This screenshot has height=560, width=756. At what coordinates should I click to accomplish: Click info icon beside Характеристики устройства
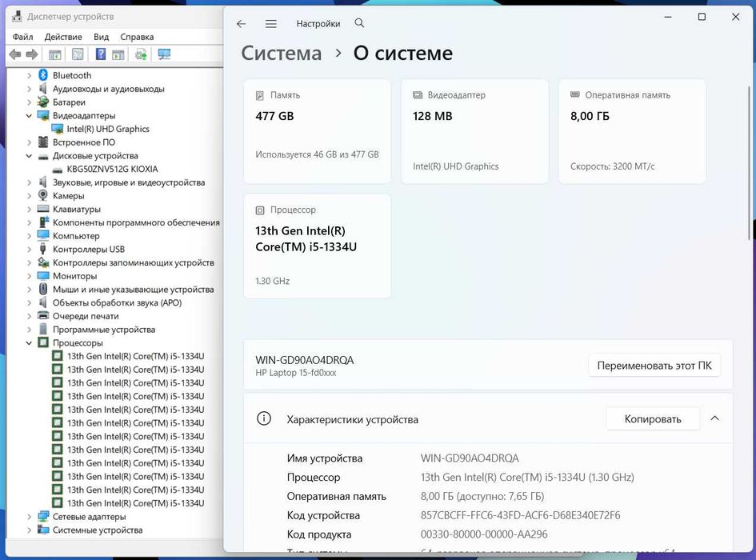tap(264, 418)
